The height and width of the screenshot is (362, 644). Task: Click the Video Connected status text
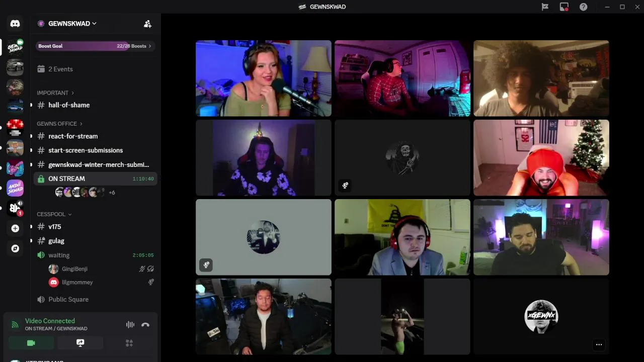[50, 321]
